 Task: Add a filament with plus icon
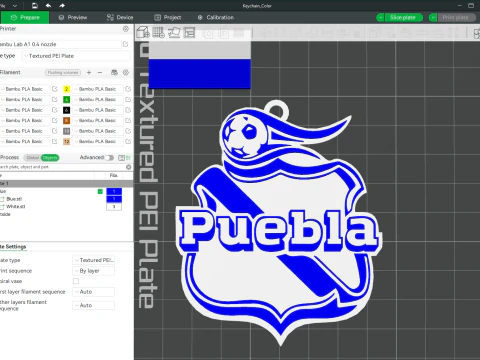tap(89, 72)
